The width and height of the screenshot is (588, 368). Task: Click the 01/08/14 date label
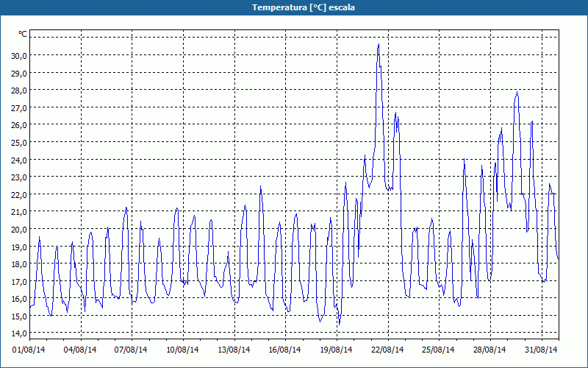coord(30,349)
